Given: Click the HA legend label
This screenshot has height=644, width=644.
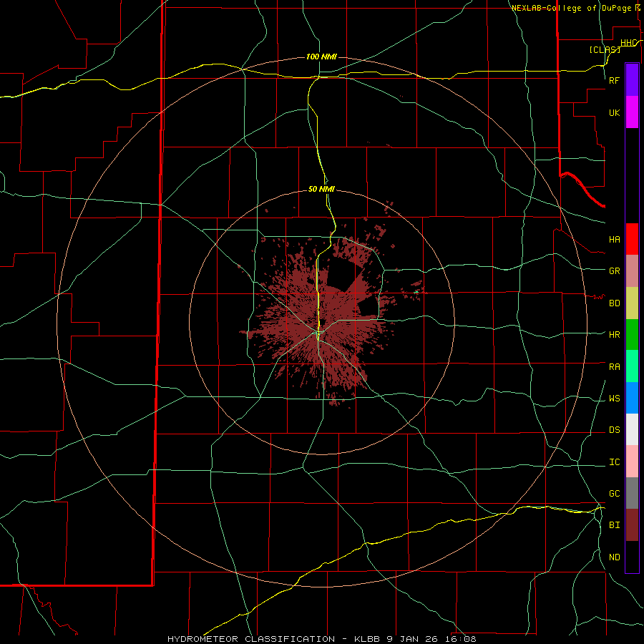Looking at the screenshot, I should point(614,239).
